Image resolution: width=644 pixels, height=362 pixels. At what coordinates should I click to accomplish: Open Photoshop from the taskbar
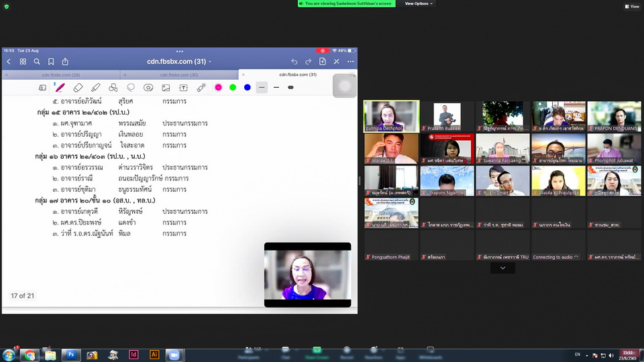coord(71,355)
